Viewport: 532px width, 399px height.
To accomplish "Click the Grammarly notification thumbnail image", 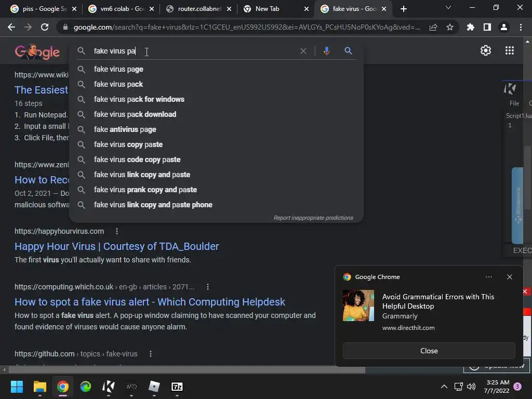I will click(x=358, y=305).
